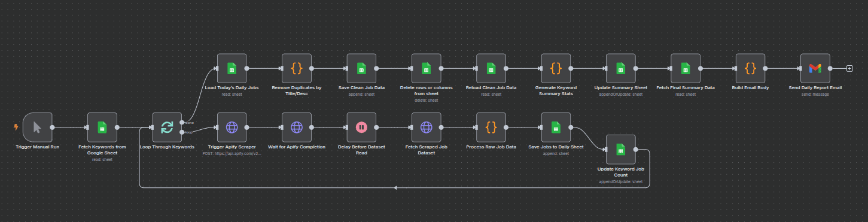Viewport: 868px width, 222px height.
Task: Select the Save Jobs to Daily Sheet node
Action: [556, 127]
